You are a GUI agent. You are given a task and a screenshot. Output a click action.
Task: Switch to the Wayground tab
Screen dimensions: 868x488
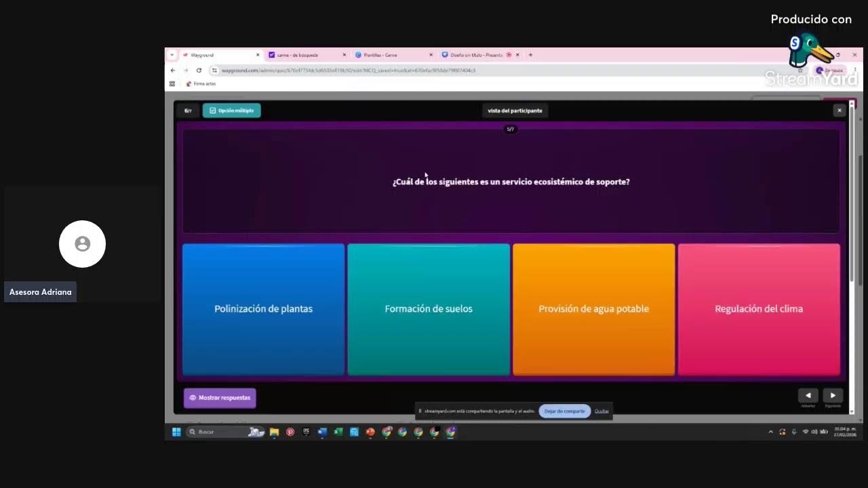tap(220, 55)
